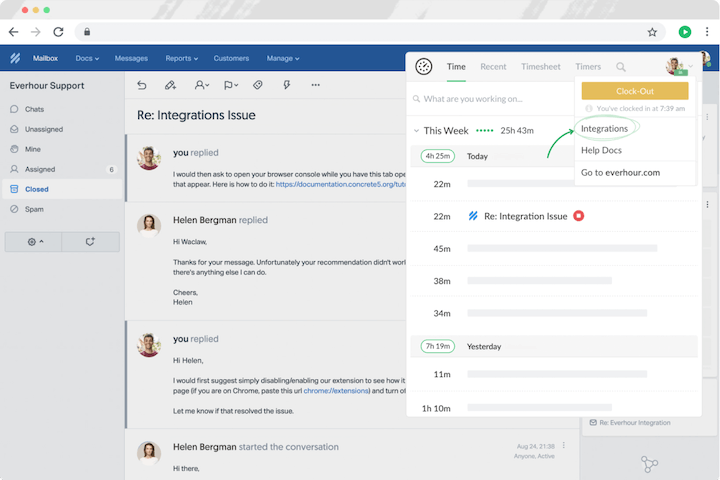Bookmark page with the star icon
This screenshot has height=480, width=720.
click(652, 32)
